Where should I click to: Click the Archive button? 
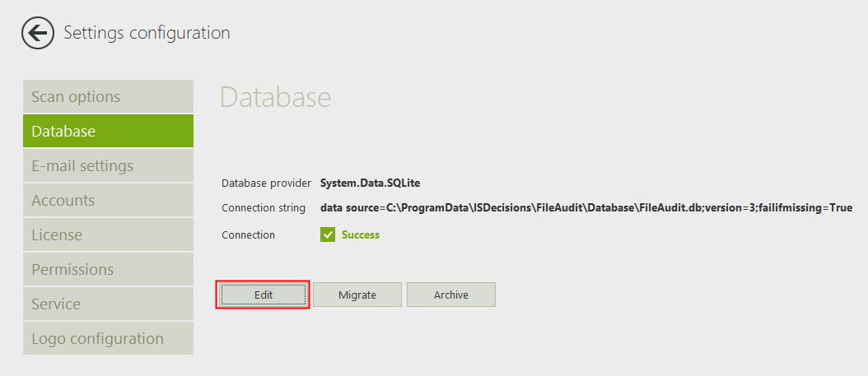[x=451, y=295]
